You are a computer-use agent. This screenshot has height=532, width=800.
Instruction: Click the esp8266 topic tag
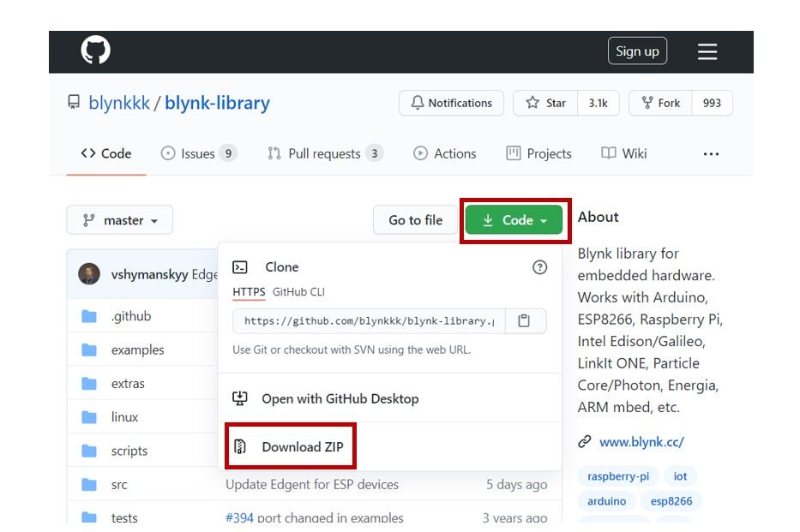coord(671,501)
